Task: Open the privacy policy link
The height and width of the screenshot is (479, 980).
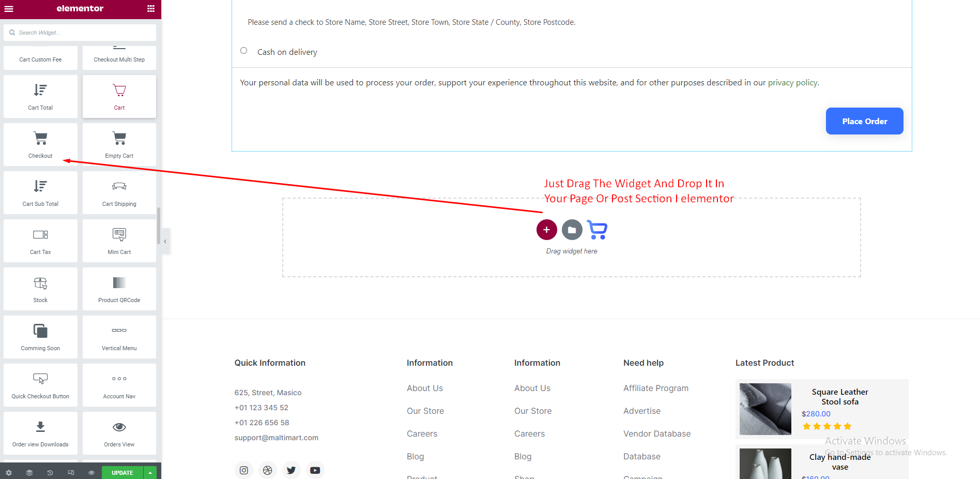Action: [x=792, y=83]
